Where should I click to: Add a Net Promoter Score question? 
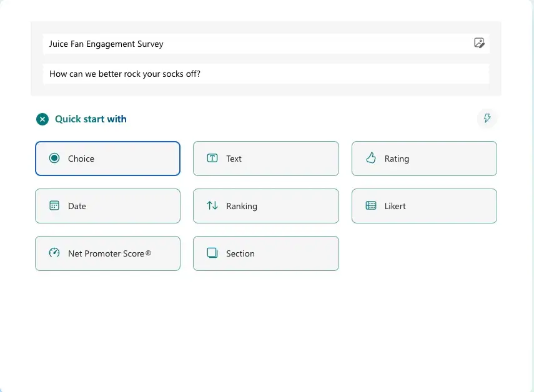(107, 253)
